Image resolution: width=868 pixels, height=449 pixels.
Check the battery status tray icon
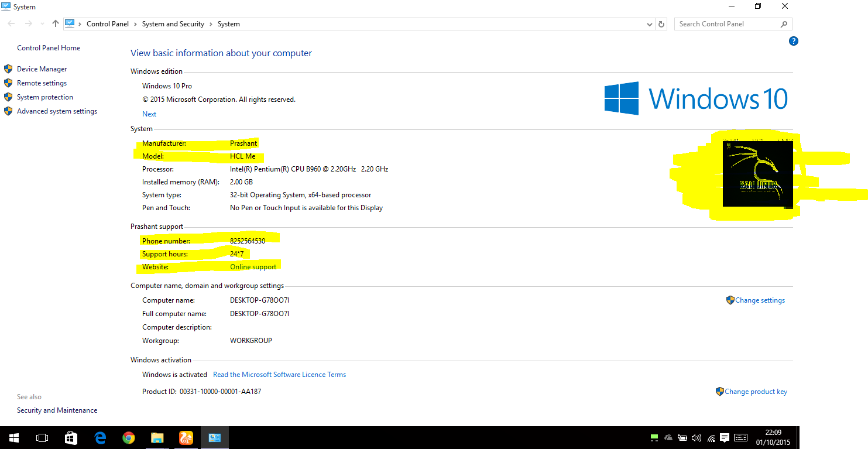682,437
